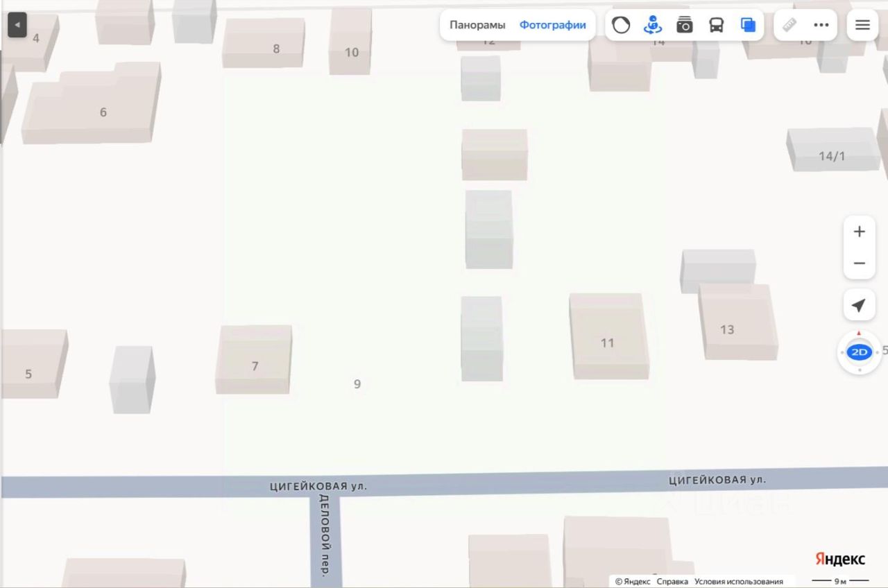Open the blue map layers icon

(748, 26)
